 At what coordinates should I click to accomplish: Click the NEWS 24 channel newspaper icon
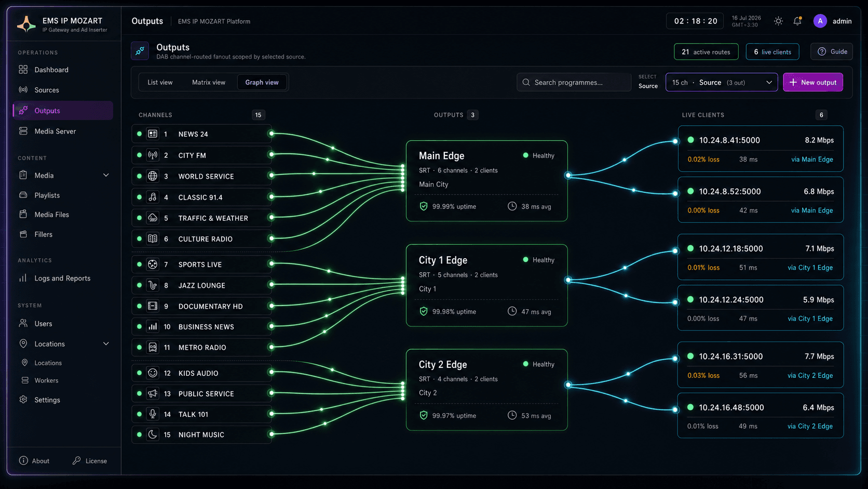[x=153, y=134]
